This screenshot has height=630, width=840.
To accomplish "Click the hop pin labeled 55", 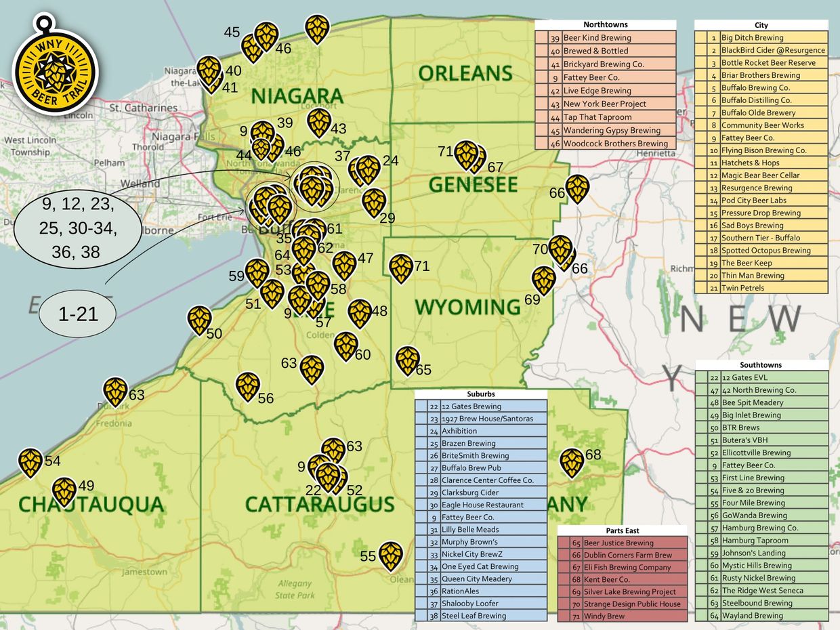I will click(x=390, y=556).
